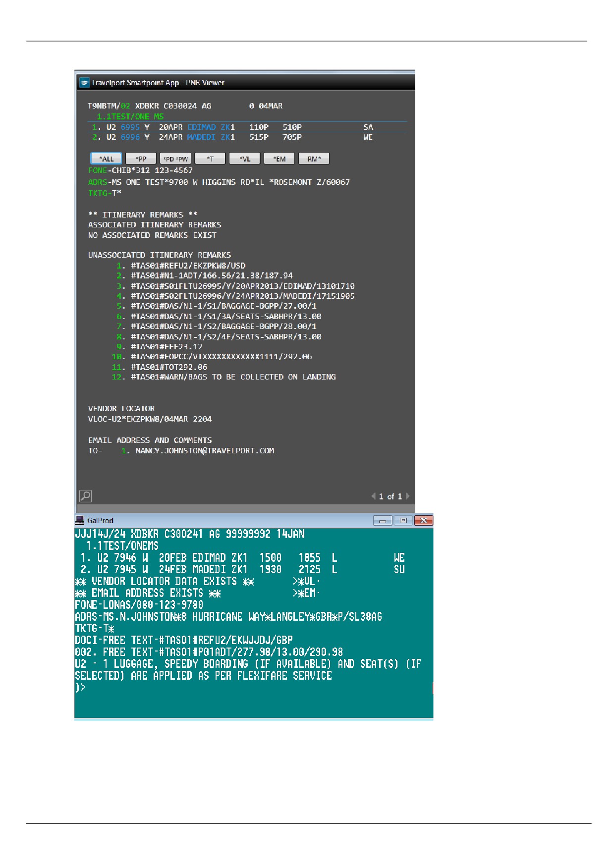Click ZK status on the 24APR segment
The height and width of the screenshot is (868, 614).
(x=225, y=137)
